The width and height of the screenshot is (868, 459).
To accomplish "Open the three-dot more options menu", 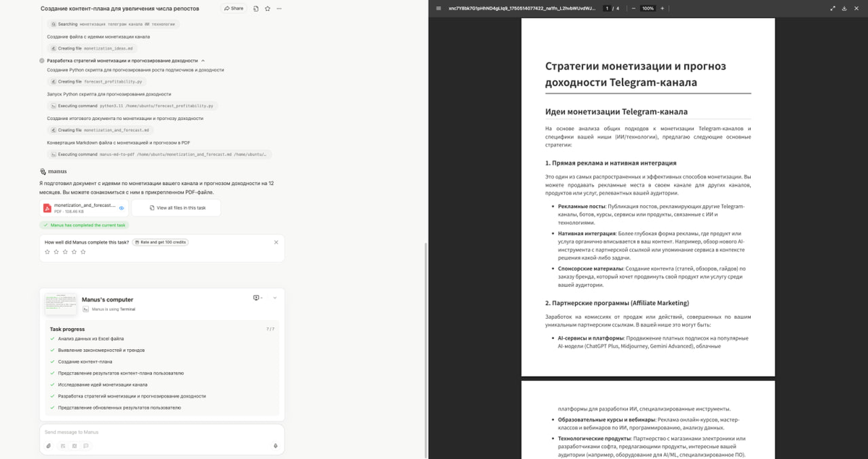I will point(279,9).
